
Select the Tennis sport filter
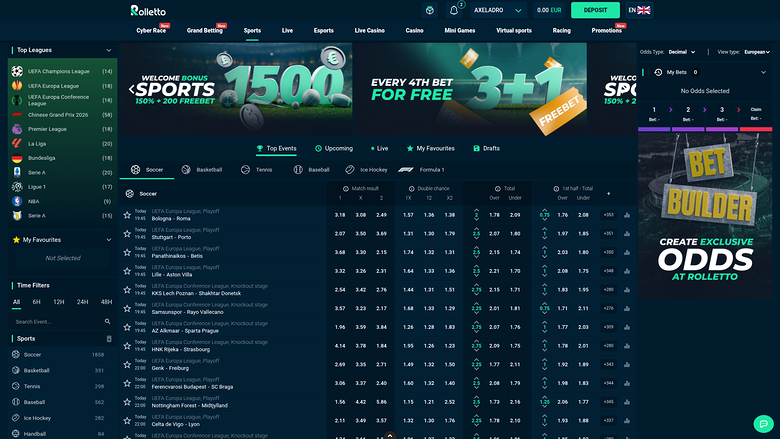click(257, 170)
